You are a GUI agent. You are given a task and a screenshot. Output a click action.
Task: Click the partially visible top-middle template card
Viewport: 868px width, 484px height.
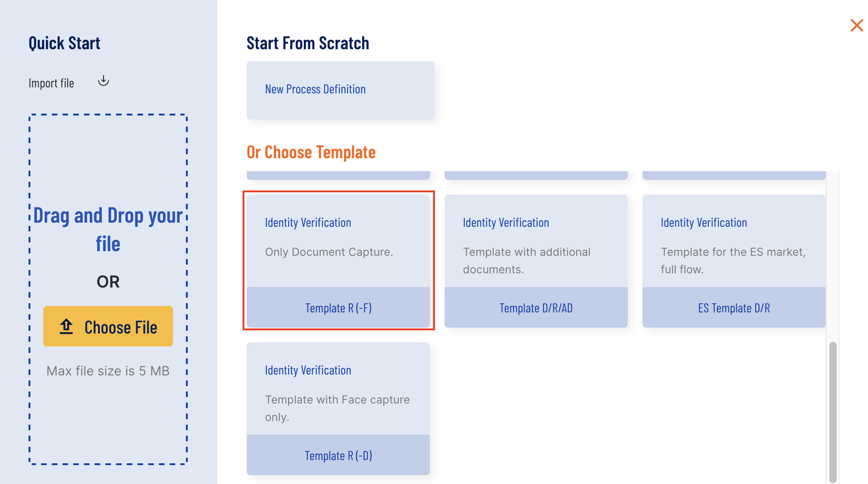point(536,175)
